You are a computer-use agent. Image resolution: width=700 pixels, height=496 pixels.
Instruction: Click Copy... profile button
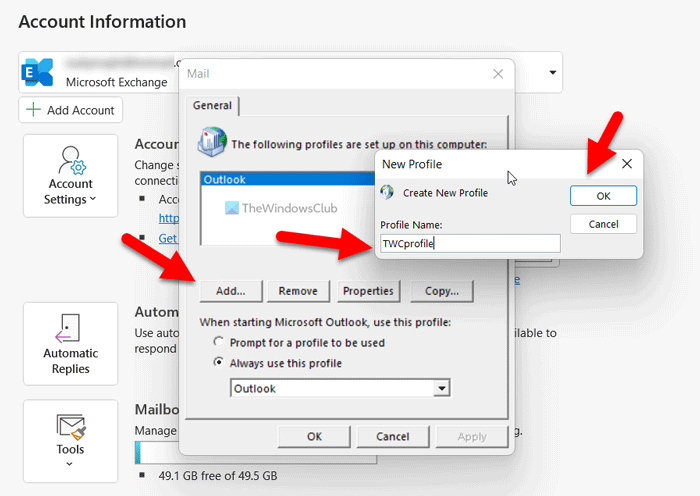(442, 291)
